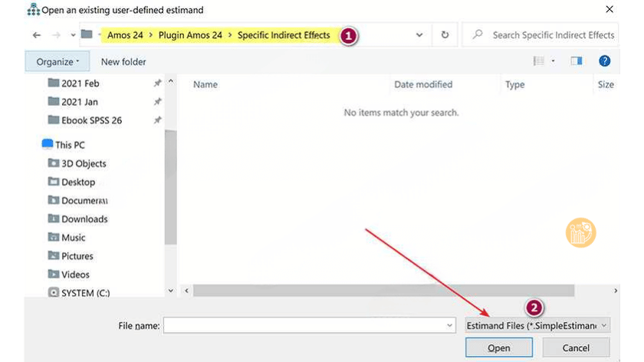Screen dimensions: 644x362
Task: Click the Open button
Action: [x=499, y=347]
